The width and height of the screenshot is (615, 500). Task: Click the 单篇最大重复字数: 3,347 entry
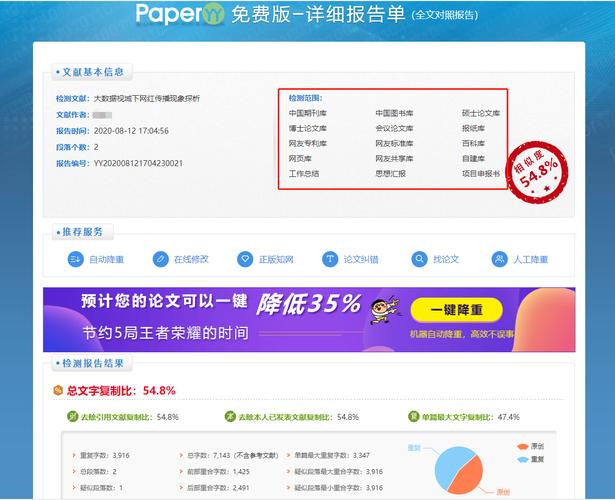click(332, 456)
